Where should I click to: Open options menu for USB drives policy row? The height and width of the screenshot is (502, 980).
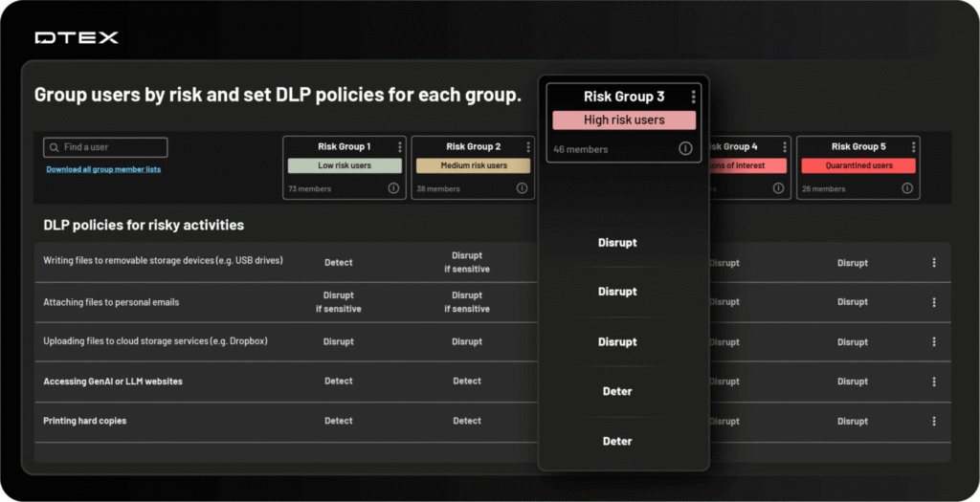coord(934,262)
